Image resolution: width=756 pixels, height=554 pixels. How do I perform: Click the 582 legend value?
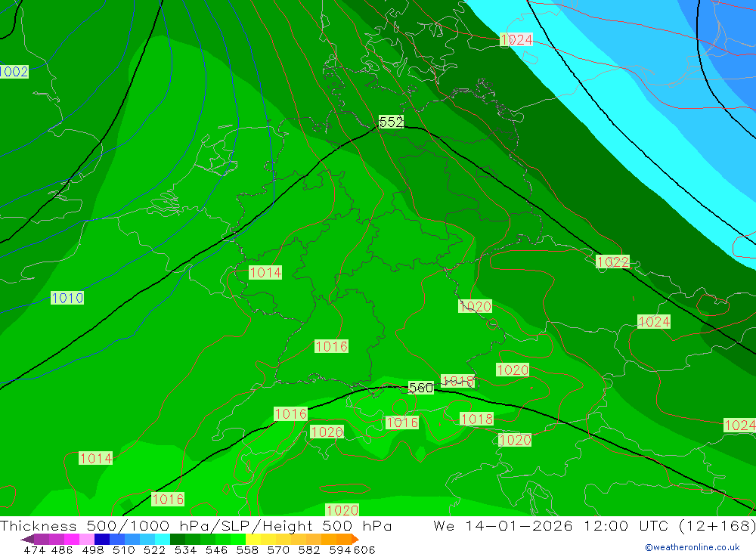309,550
